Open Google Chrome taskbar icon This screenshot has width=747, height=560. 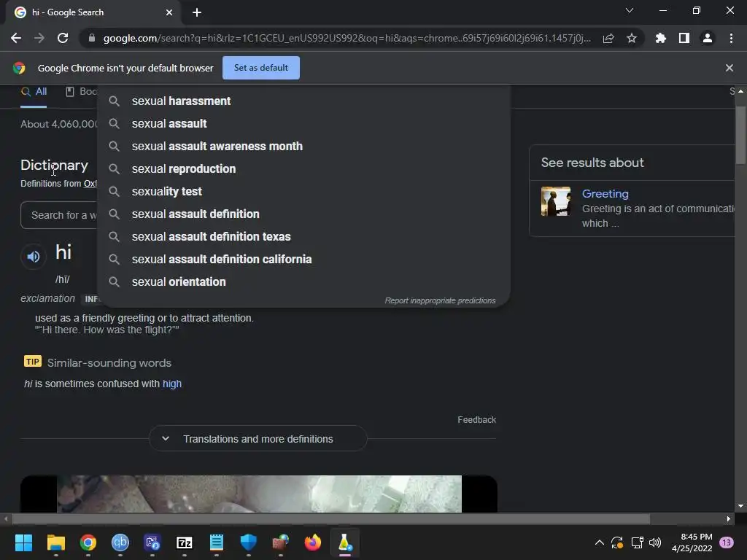(88, 542)
